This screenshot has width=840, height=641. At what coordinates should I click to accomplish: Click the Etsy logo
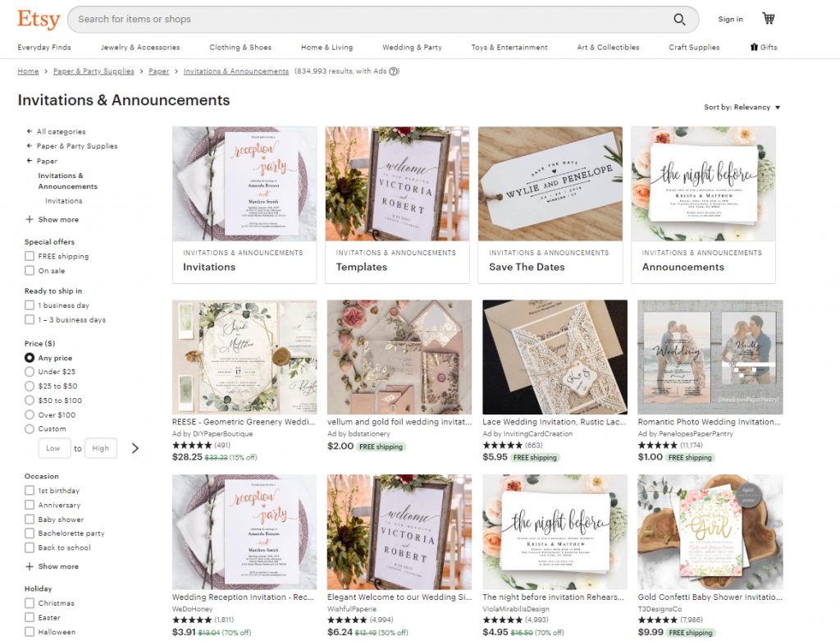click(38, 19)
